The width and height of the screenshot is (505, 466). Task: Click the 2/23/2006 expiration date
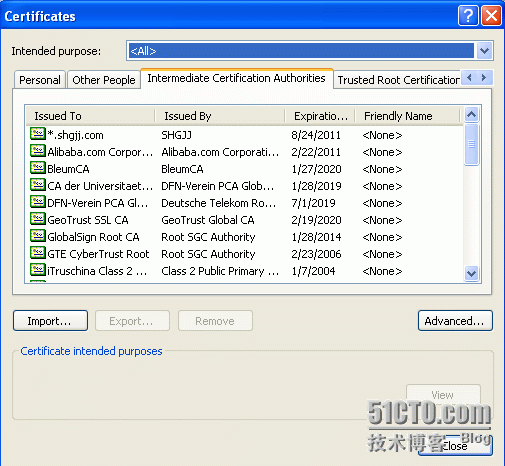pyautogui.click(x=316, y=254)
